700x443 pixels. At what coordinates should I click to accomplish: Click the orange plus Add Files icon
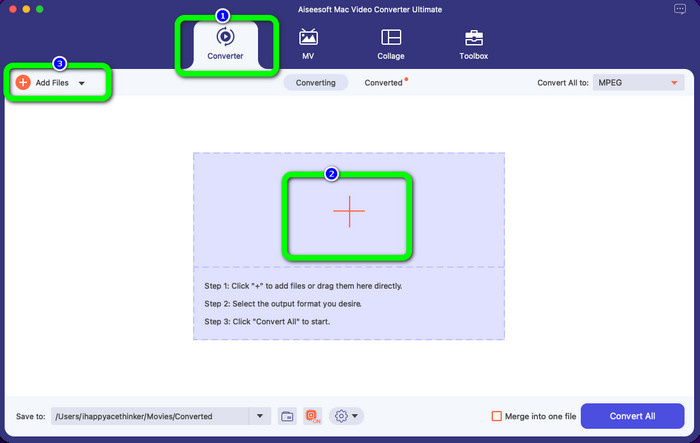pos(23,83)
